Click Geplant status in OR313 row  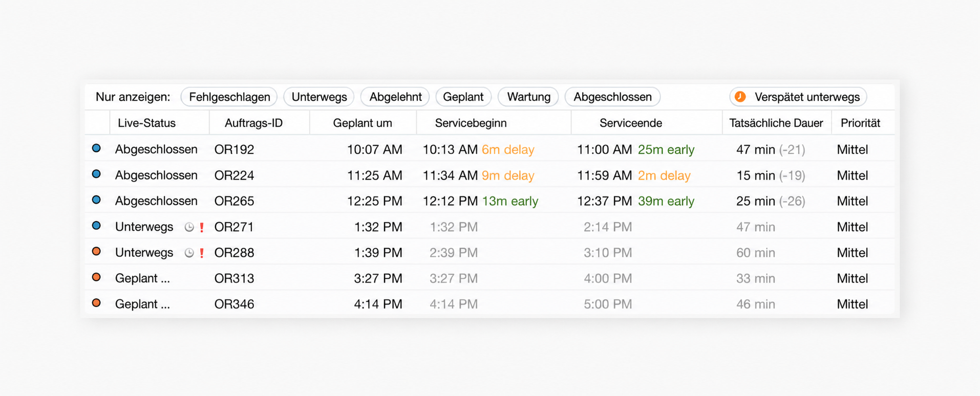coord(142,278)
